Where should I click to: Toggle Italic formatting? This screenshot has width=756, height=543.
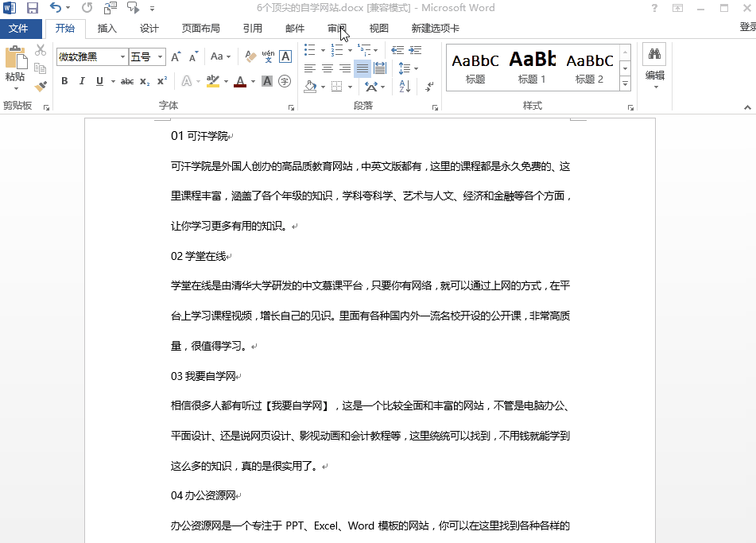[x=82, y=82]
